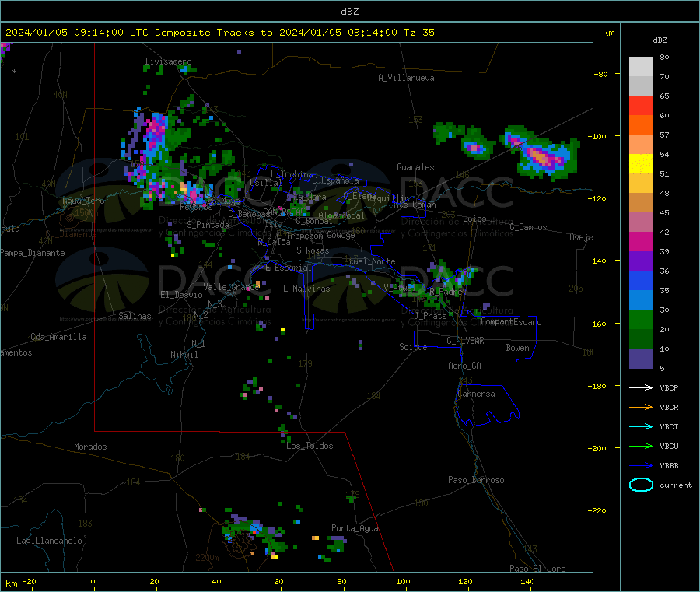Viewport: 700px width, 592px height.
Task: Pick the bright yellow swatch below 54 dBZ
Action: click(641, 164)
